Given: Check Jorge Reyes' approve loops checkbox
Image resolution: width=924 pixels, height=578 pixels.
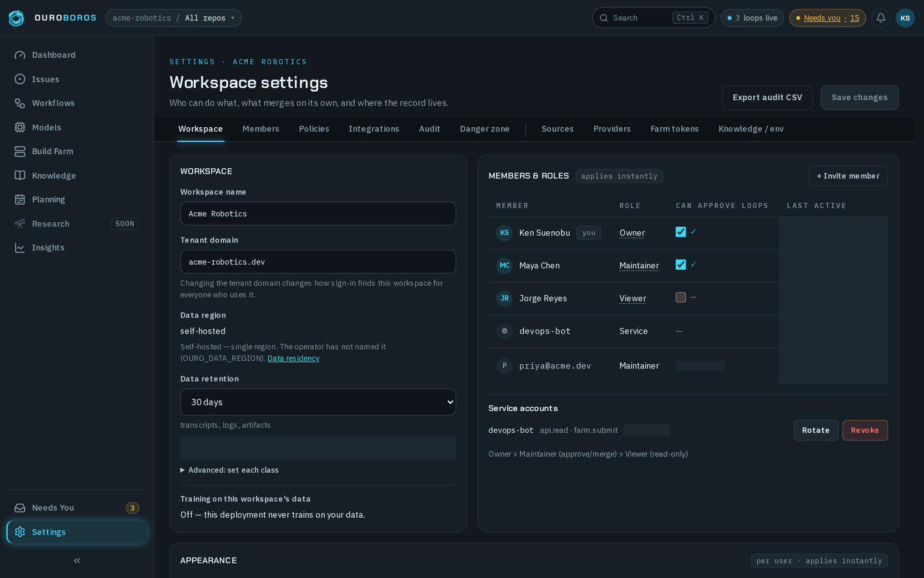Looking at the screenshot, I should [x=681, y=297].
